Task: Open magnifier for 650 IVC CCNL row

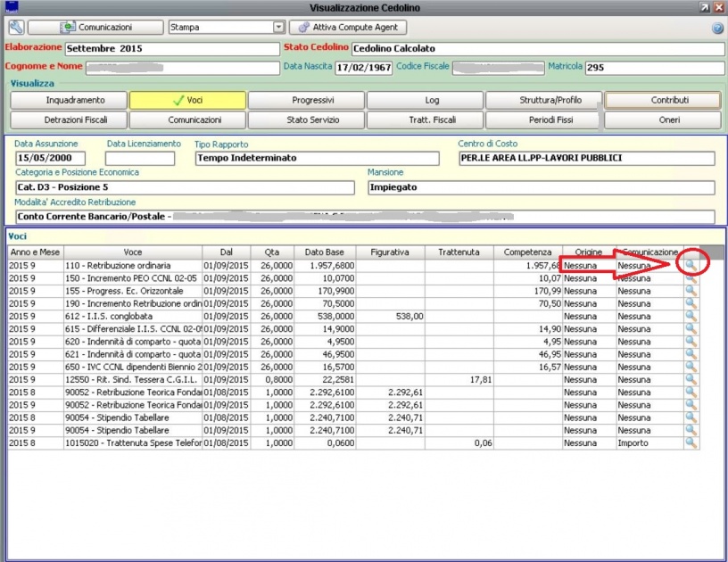Action: click(x=691, y=367)
